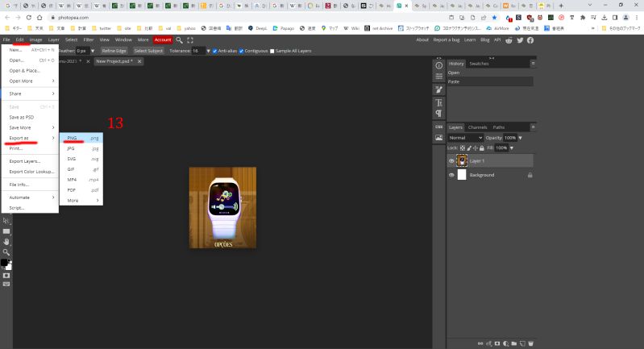Open the Brush settings panel icon
Screen dimensions: 644x349
click(438, 89)
